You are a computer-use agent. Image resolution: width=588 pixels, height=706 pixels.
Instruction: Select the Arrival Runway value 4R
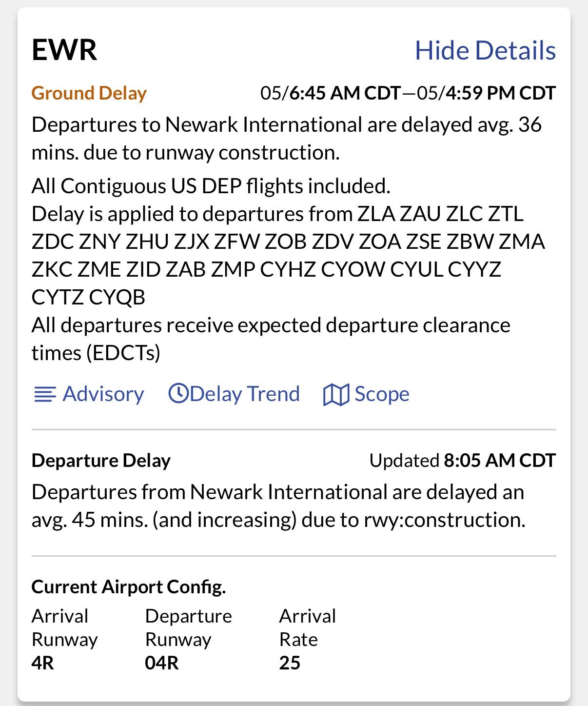tap(43, 663)
